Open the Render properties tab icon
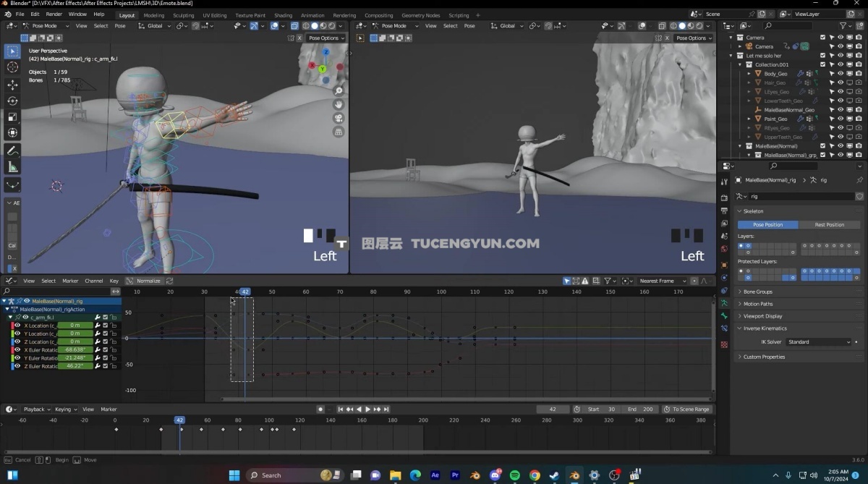Screen dimensions: 868x484 coord(724,198)
